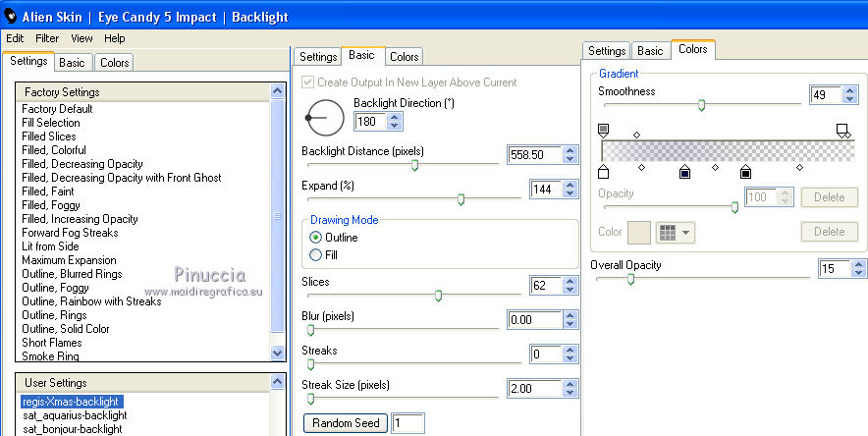Screen dimensions: 868x436
Task: Decrease the Overall Opacity value
Action: tap(858, 273)
